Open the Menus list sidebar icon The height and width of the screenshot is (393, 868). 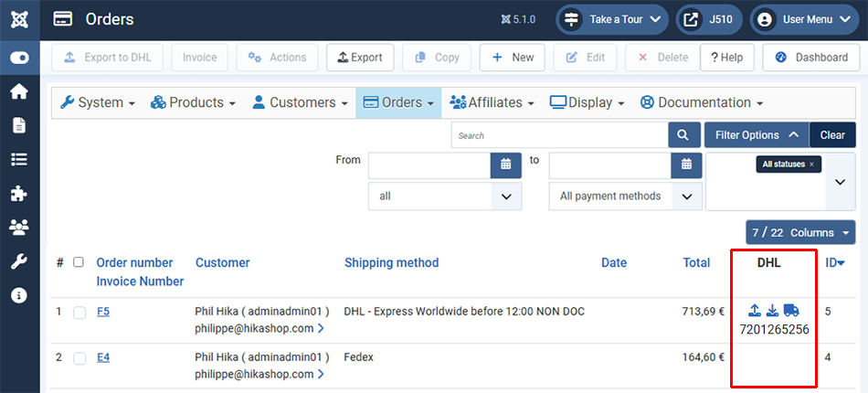pos(19,160)
